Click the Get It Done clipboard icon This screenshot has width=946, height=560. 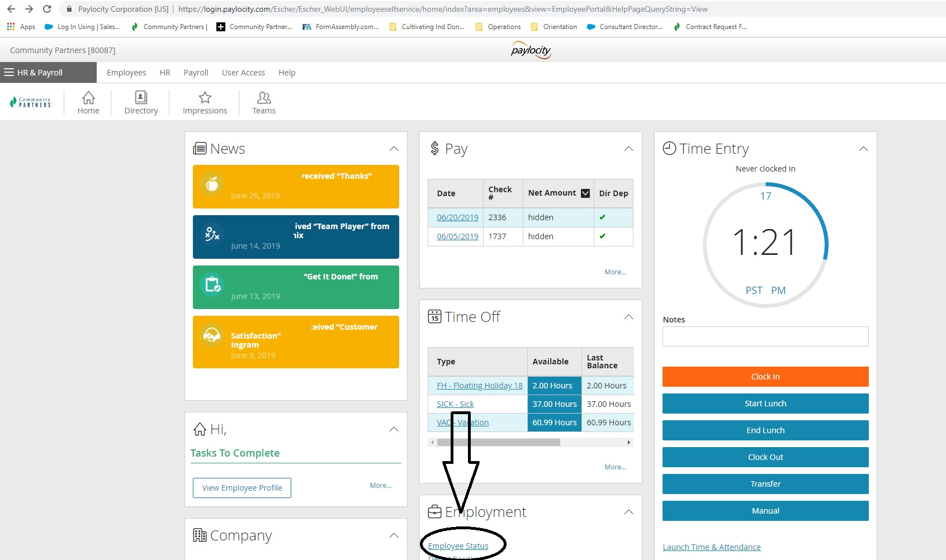pyautogui.click(x=212, y=284)
